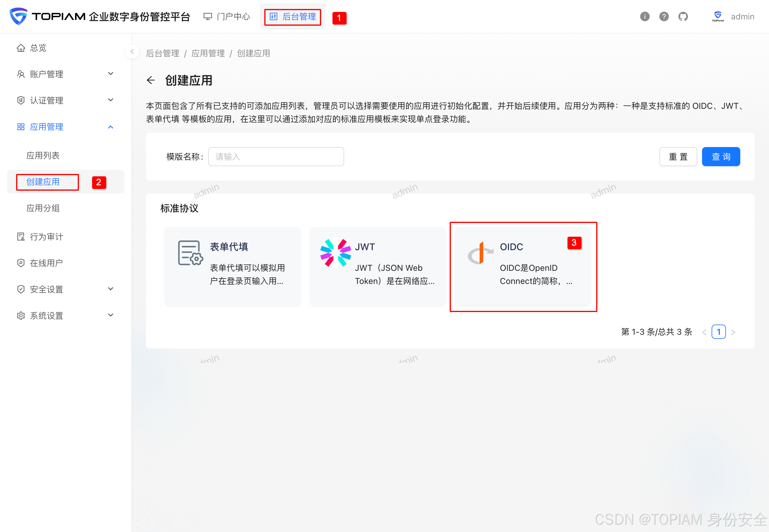Click 后台管理 in the breadcrumb

tap(162, 53)
